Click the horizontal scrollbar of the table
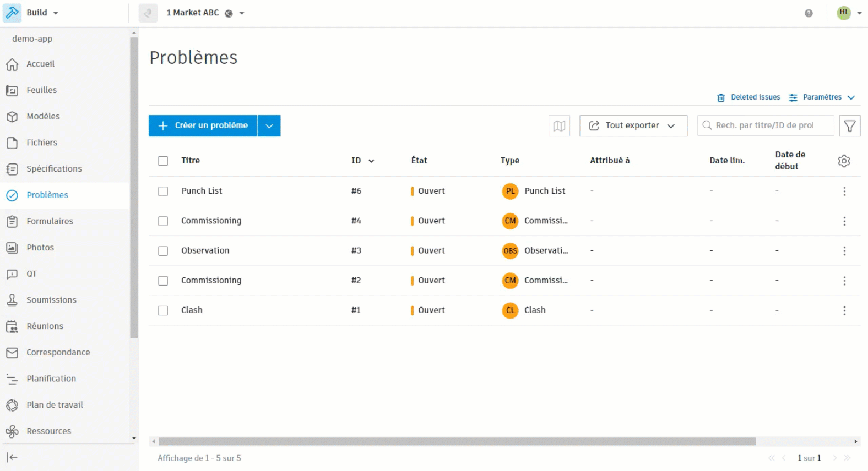Viewport: 868px width, 471px height. click(457, 441)
